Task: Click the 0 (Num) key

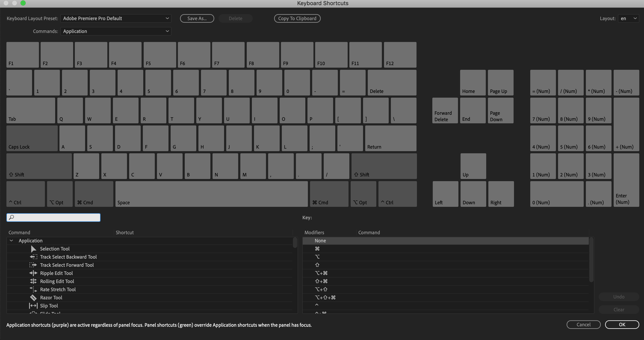Action: (557, 194)
